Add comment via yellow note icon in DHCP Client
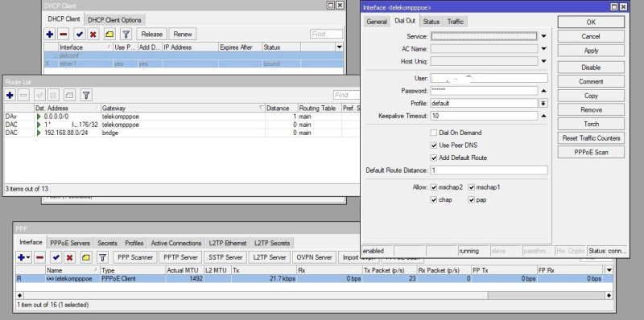The width and height of the screenshot is (644, 320). 109,35
